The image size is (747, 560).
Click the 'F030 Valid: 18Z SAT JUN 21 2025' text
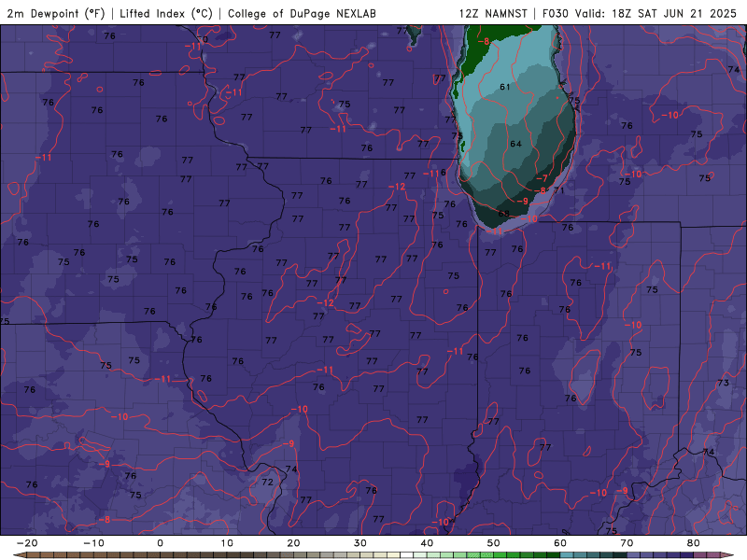pos(640,13)
